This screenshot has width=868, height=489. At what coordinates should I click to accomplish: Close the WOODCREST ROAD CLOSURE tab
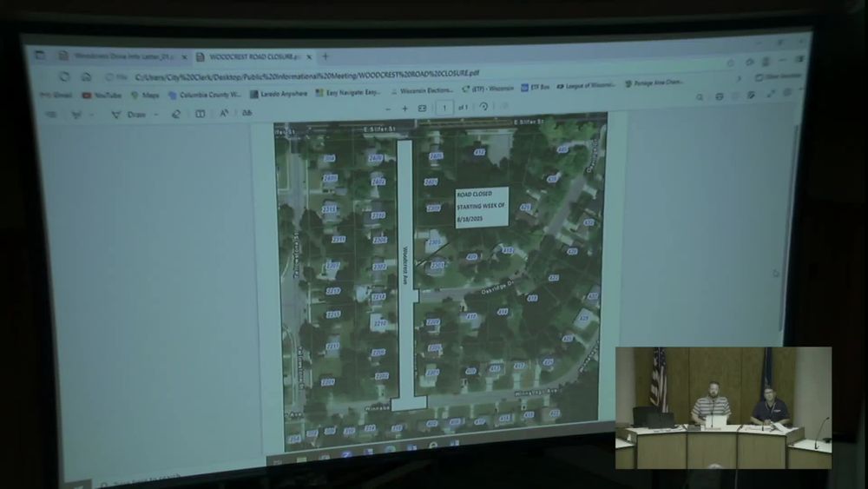(x=309, y=56)
